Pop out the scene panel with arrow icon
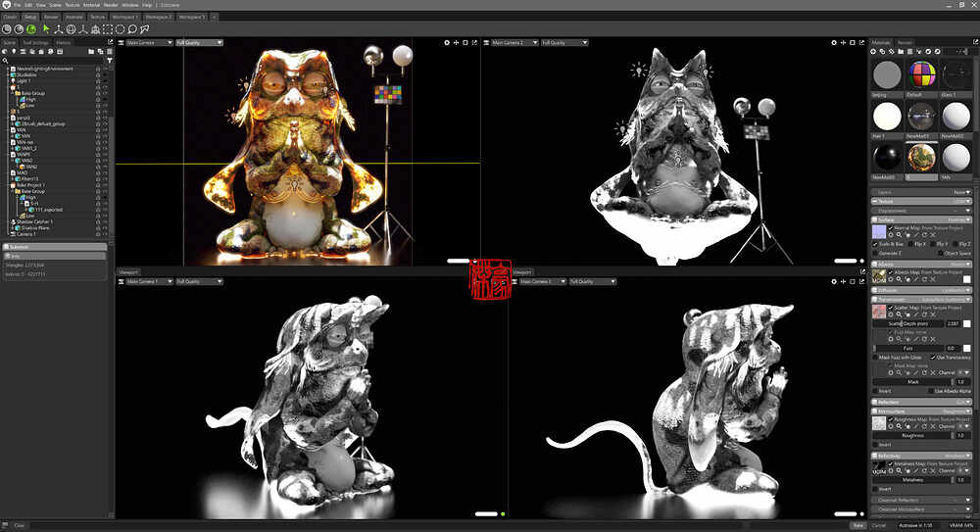 (x=111, y=42)
